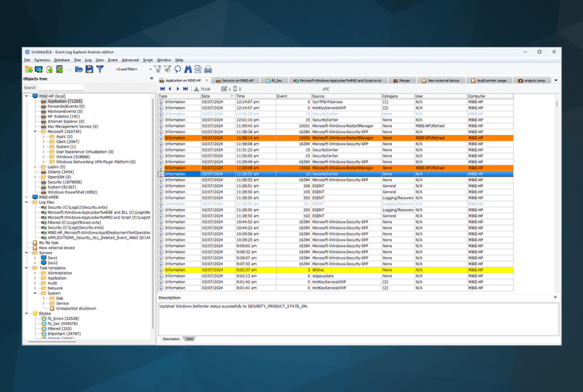The height and width of the screenshot is (392, 583).
Task: Close the Objects tree panel
Action: (151, 79)
